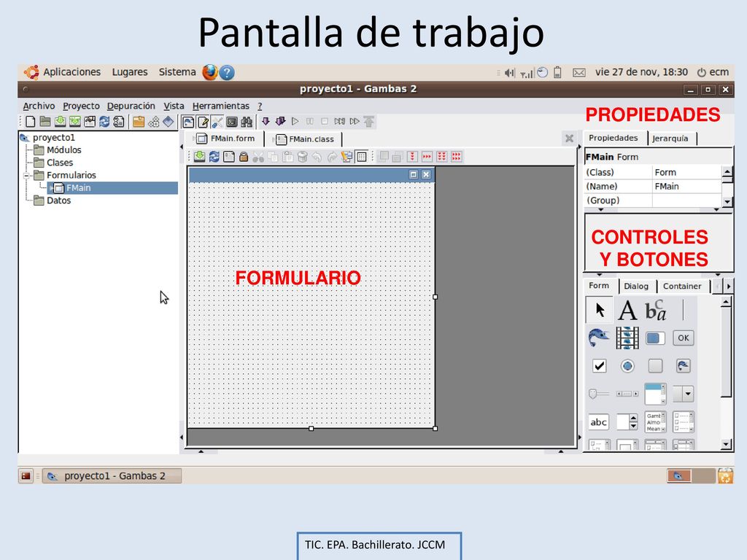Screen dimensions: 747x560
Task: Open the console terminal icon
Action: (231, 122)
